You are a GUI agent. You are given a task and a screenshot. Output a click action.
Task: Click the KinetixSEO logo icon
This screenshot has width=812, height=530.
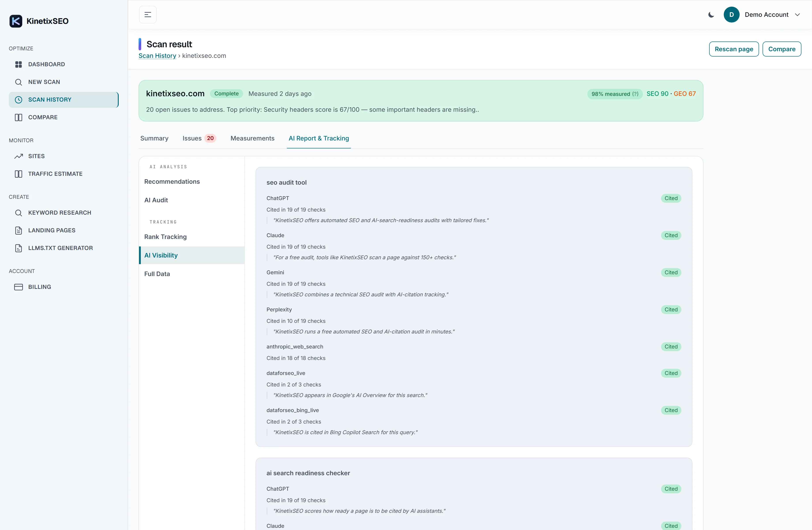coord(16,21)
